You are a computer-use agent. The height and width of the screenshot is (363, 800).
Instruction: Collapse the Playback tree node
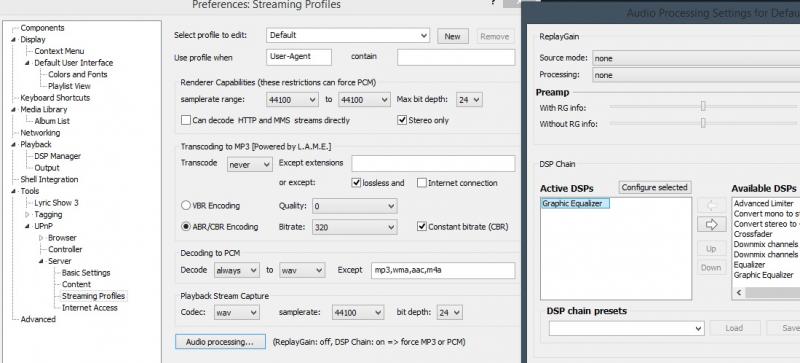14,145
